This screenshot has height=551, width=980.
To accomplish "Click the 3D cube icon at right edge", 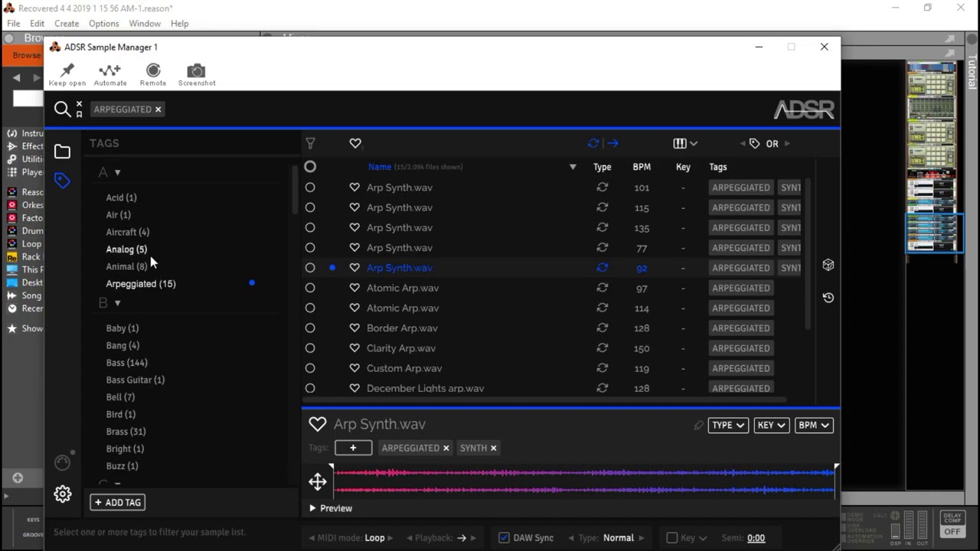I will [x=828, y=265].
